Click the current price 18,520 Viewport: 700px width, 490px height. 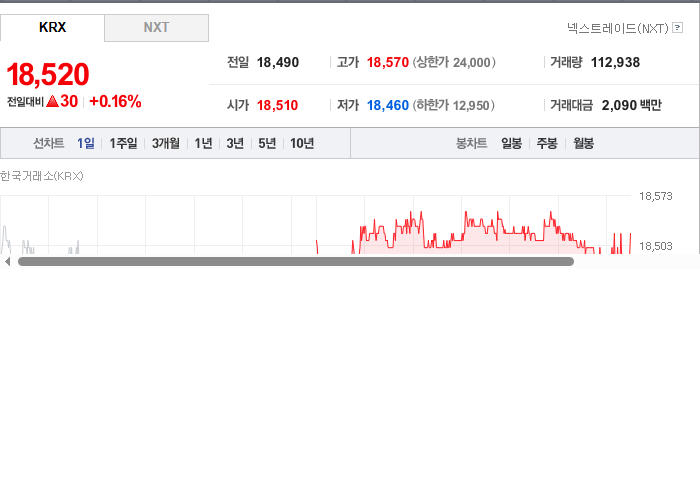tap(48, 74)
